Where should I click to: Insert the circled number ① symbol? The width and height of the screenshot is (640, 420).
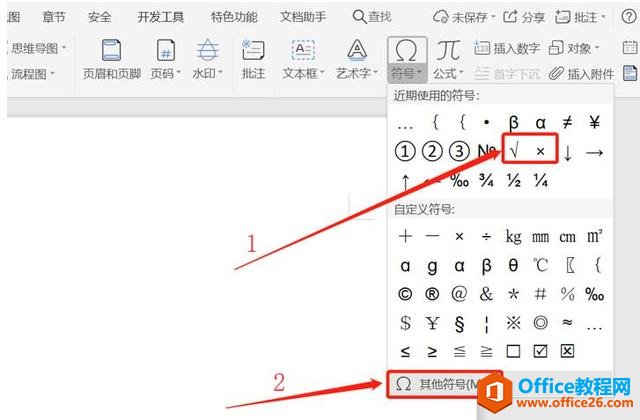coord(405,151)
